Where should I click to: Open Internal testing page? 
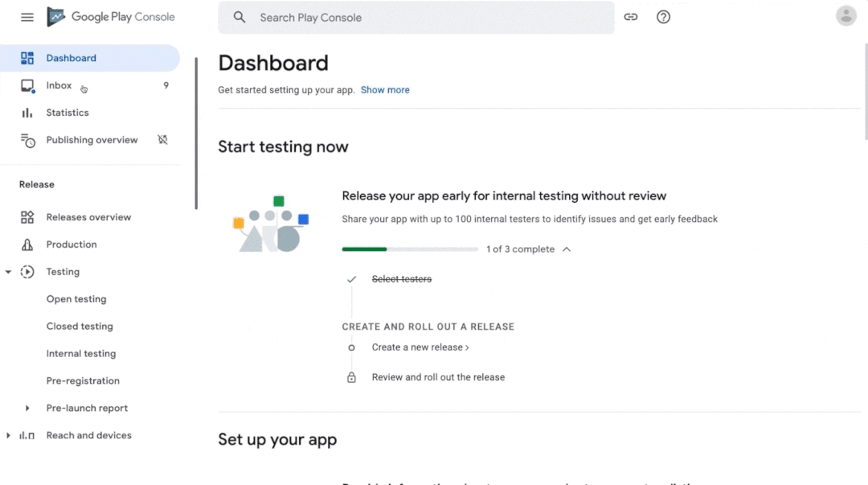click(x=81, y=354)
